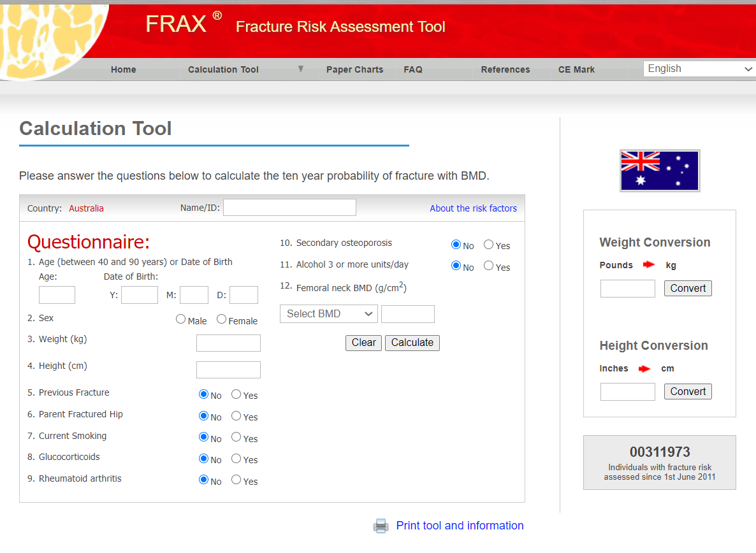Click Print tool and information link
Screen dimensions: 756x553
coord(460,526)
